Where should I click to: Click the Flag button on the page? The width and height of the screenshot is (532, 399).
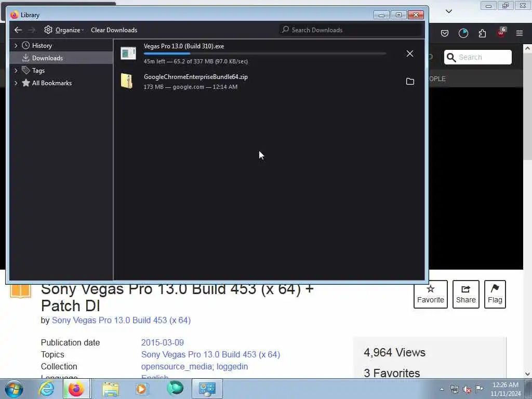(495, 294)
